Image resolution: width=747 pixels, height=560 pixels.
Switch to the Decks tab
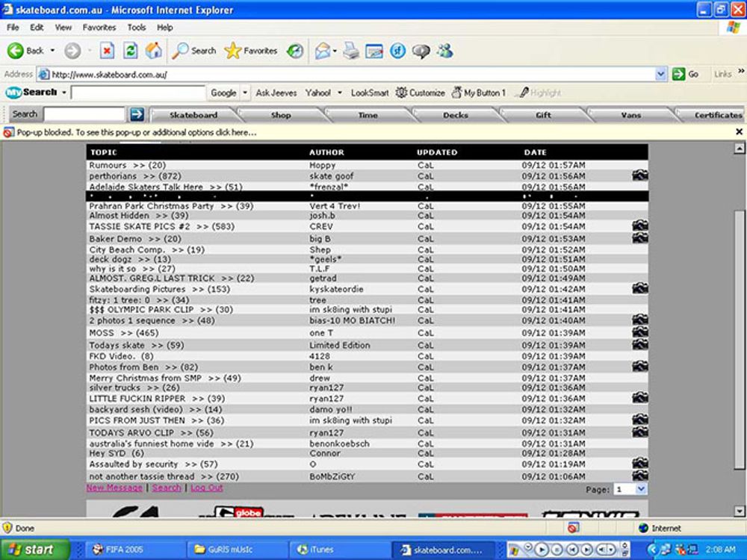click(456, 115)
